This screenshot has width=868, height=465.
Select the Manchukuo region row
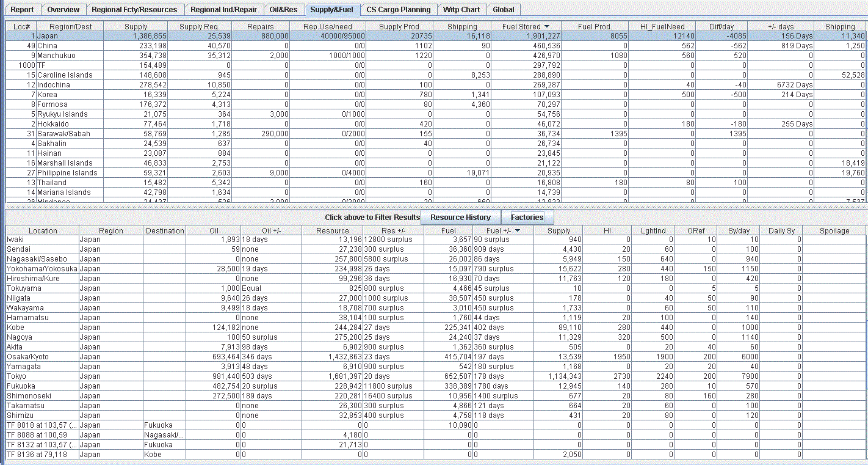click(x=436, y=56)
